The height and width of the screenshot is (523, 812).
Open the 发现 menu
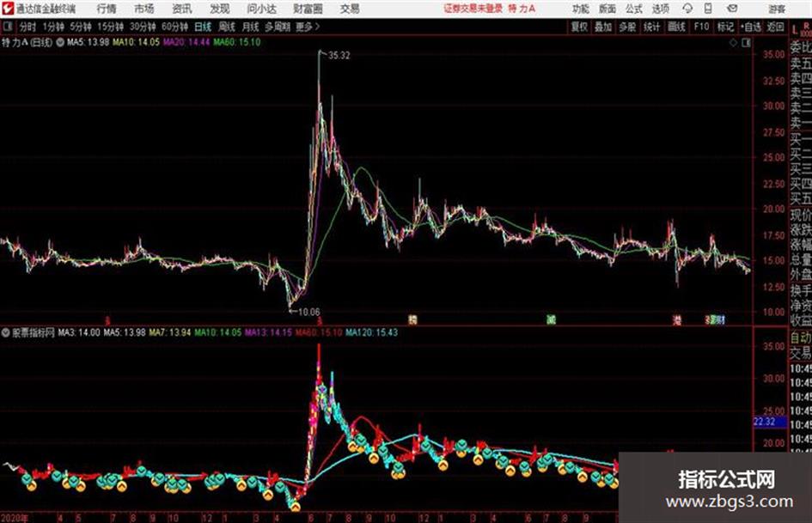click(x=220, y=9)
